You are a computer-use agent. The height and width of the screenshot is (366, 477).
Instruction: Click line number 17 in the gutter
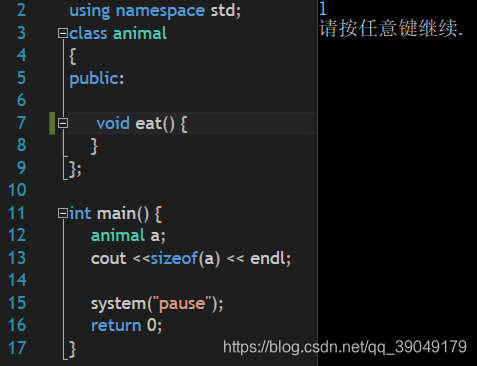pyautogui.click(x=17, y=348)
